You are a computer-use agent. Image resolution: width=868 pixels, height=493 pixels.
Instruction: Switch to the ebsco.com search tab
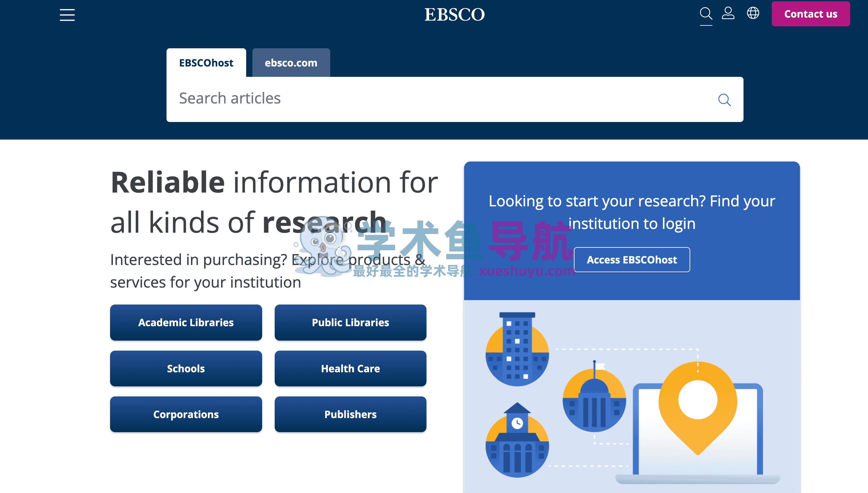pos(291,63)
